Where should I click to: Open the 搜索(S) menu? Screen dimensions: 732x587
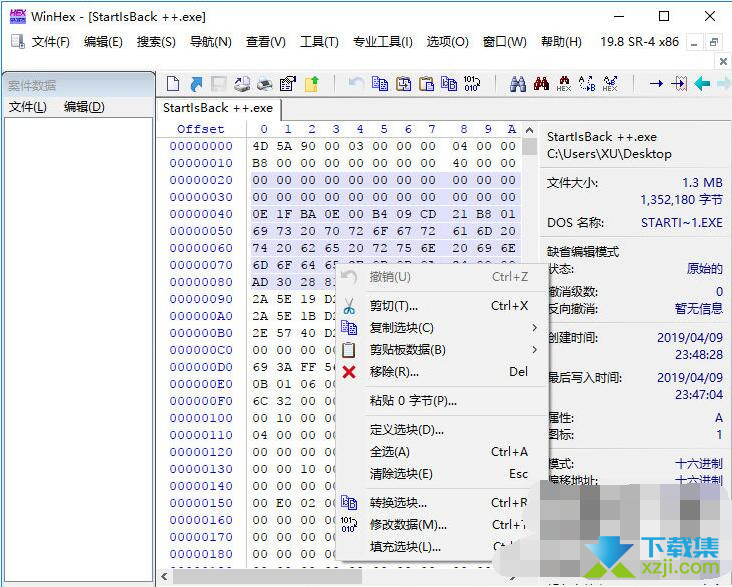(x=156, y=42)
